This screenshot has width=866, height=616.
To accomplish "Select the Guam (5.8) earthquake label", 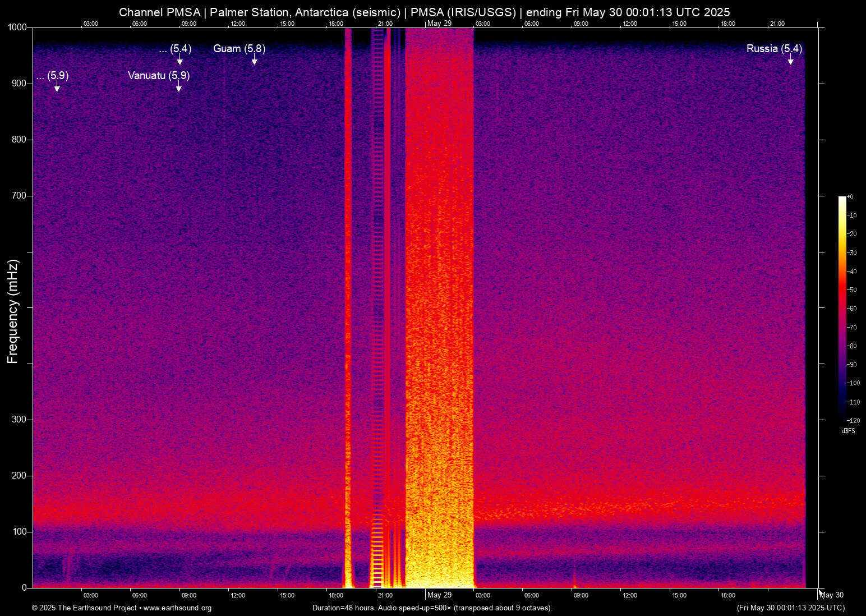I will [239, 49].
